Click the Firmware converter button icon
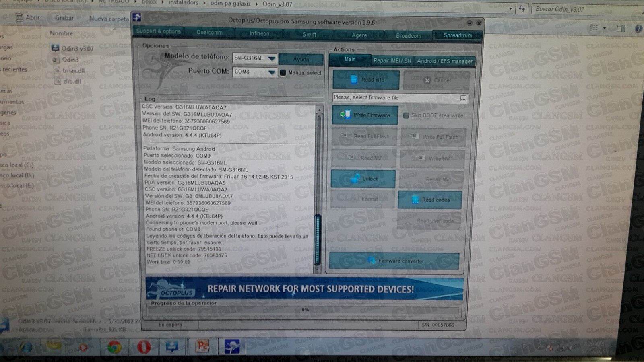The height and width of the screenshot is (362, 644). pyautogui.click(x=372, y=261)
